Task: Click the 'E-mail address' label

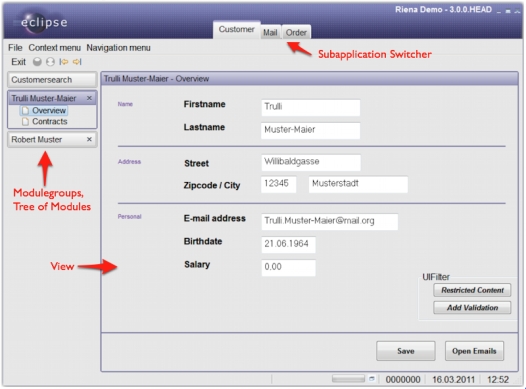Action: 214,219
